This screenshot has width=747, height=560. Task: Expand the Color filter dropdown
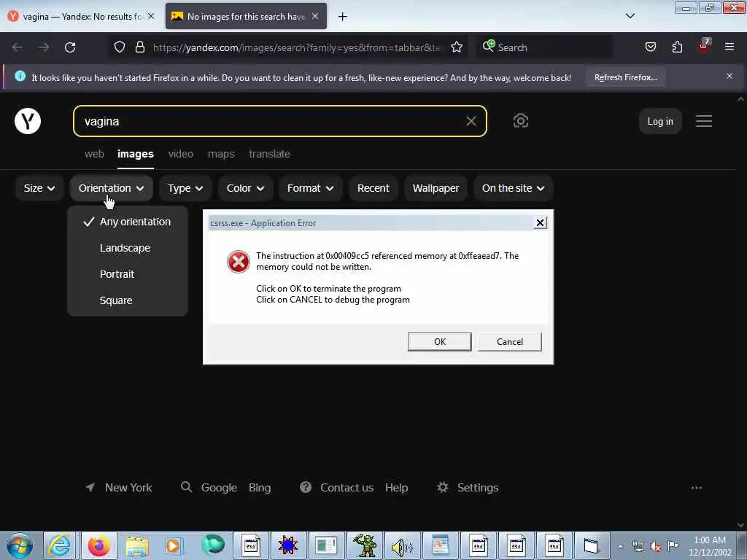click(x=245, y=188)
